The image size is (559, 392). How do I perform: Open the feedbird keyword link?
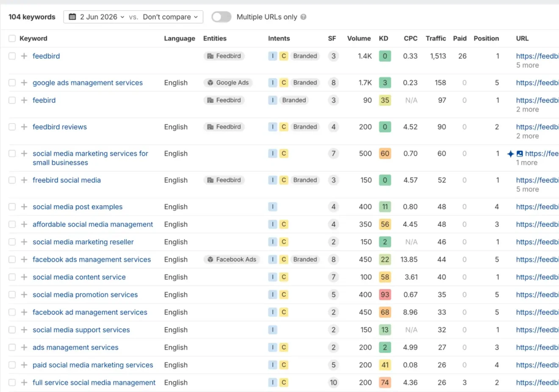pyautogui.click(x=46, y=56)
